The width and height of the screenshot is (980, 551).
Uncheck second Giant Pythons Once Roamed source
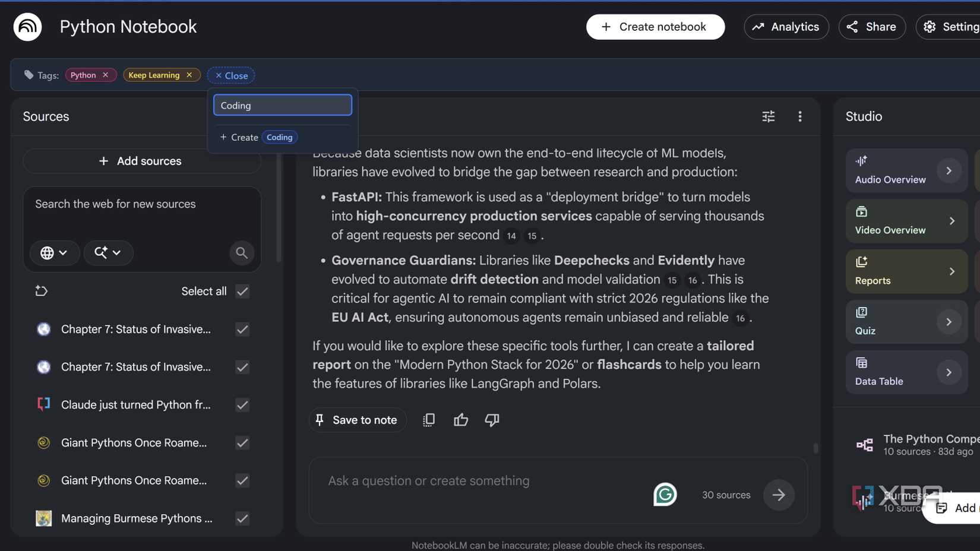click(x=242, y=480)
